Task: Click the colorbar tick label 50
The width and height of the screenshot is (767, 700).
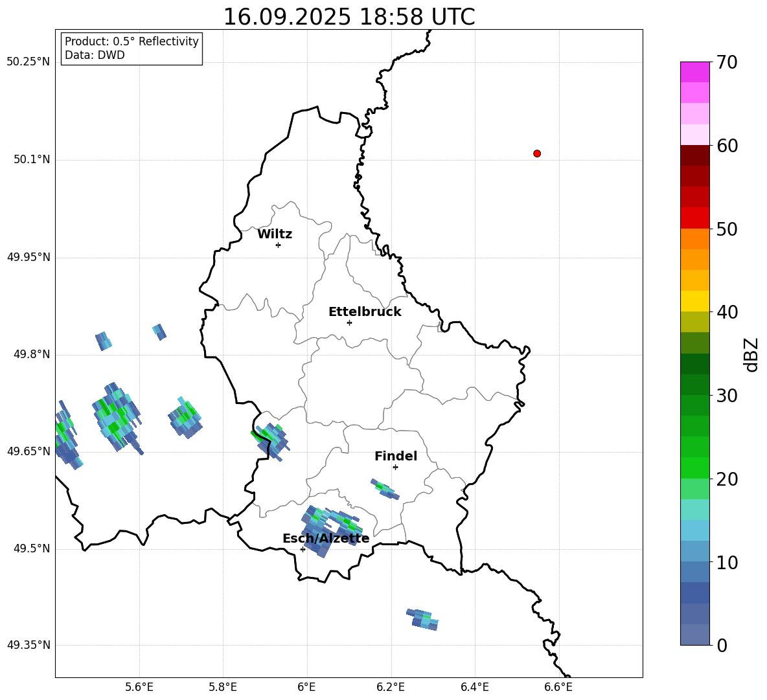Action: point(727,229)
